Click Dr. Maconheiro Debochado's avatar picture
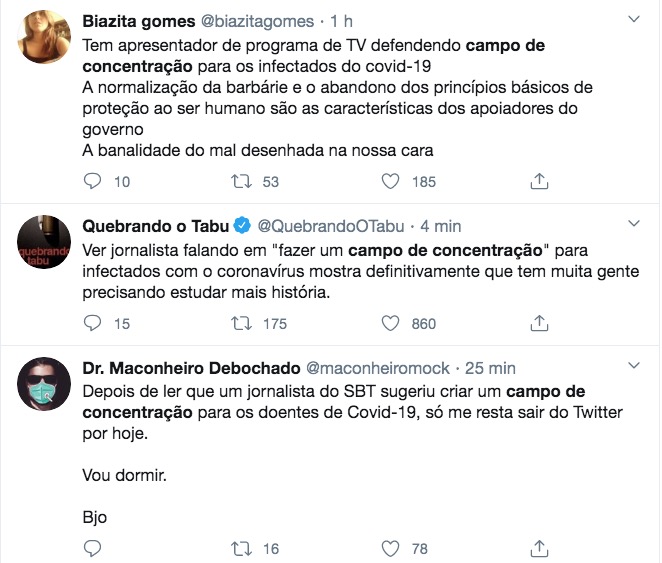662x563 pixels. (42, 384)
